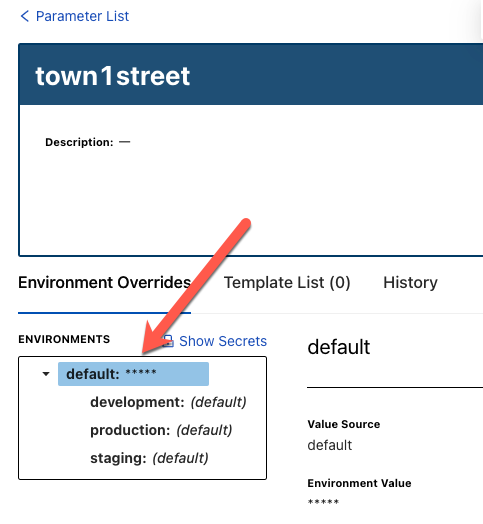Select the default environment row
The image size is (483, 524).
[x=133, y=374]
